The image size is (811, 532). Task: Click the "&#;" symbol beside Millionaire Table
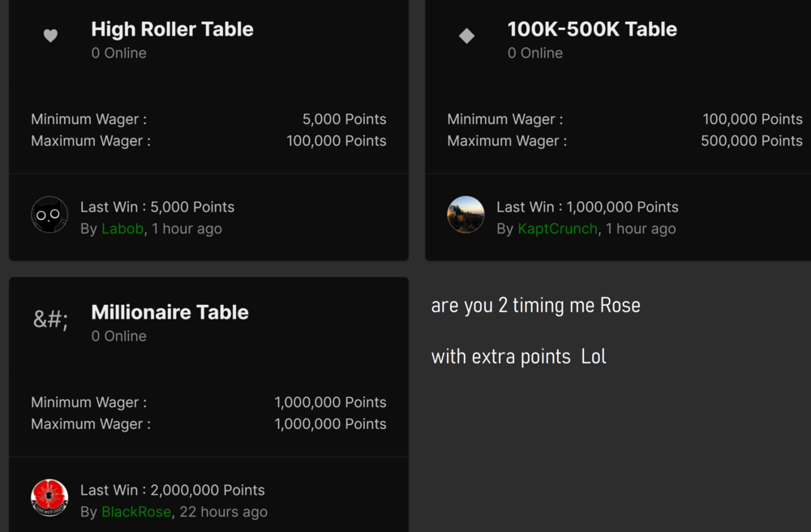pos(50,320)
